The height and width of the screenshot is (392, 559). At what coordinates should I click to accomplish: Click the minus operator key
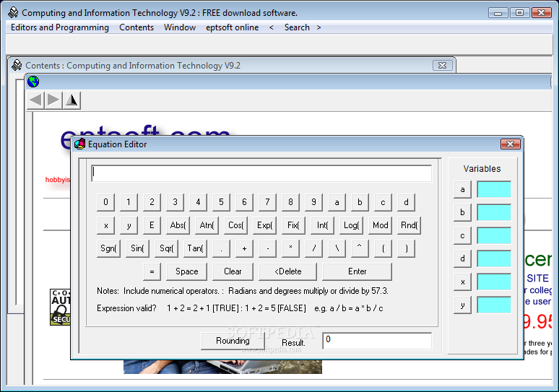(267, 248)
